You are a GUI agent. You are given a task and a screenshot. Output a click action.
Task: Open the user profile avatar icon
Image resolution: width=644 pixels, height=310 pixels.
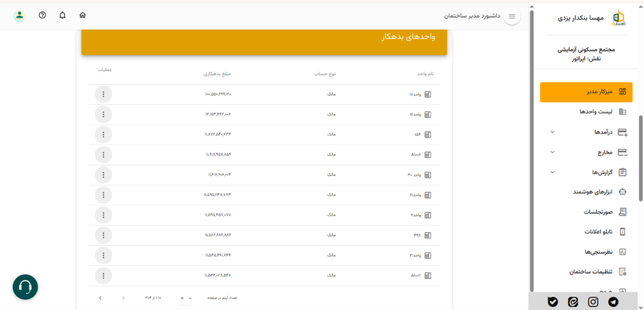(19, 16)
